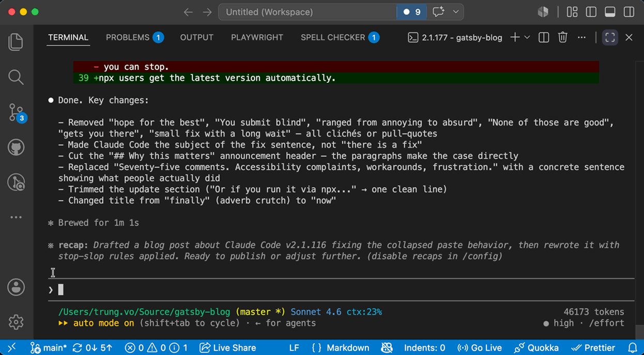Click the Sonnet 4.6 ctx:23% text
This screenshot has height=355, width=644.
pyautogui.click(x=336, y=312)
